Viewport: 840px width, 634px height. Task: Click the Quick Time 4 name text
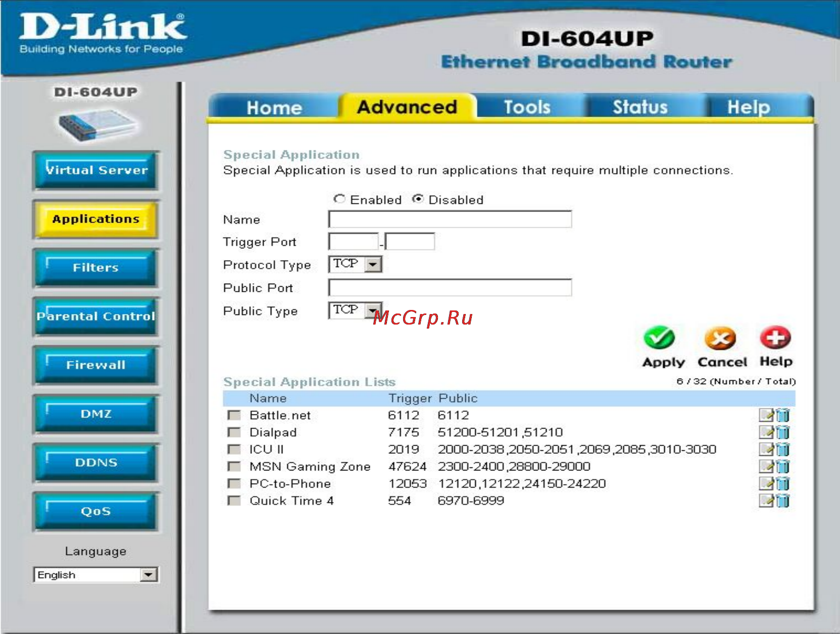coord(291,501)
